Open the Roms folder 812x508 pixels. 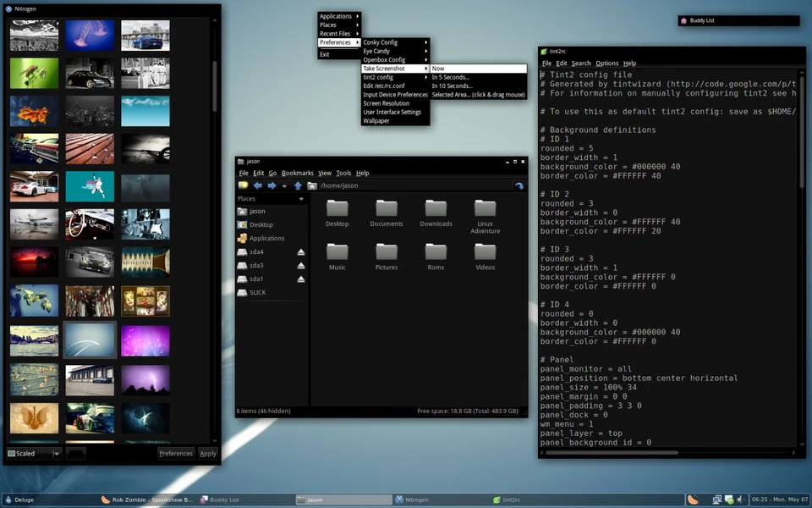tap(436, 254)
